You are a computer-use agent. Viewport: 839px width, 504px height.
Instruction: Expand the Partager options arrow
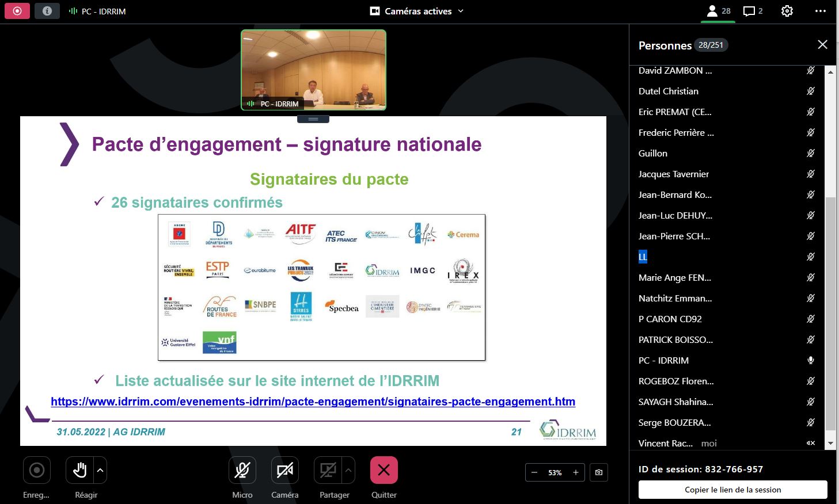coord(348,471)
